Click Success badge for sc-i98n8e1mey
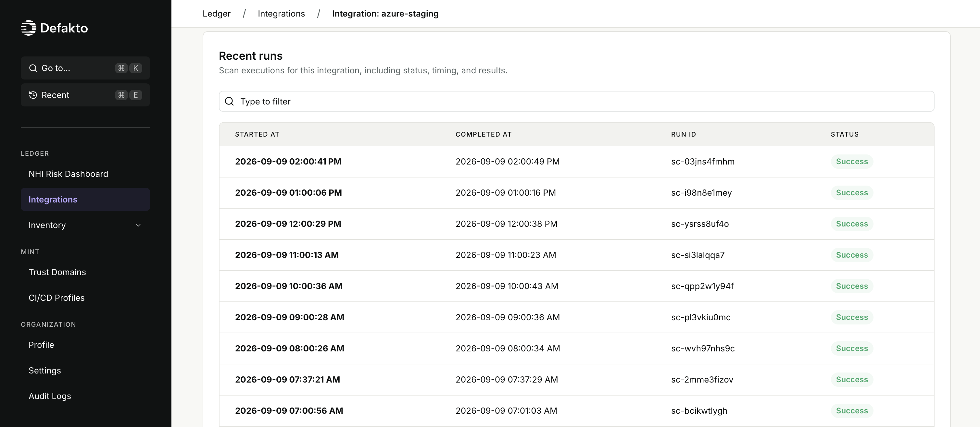Image resolution: width=980 pixels, height=427 pixels. tap(852, 193)
